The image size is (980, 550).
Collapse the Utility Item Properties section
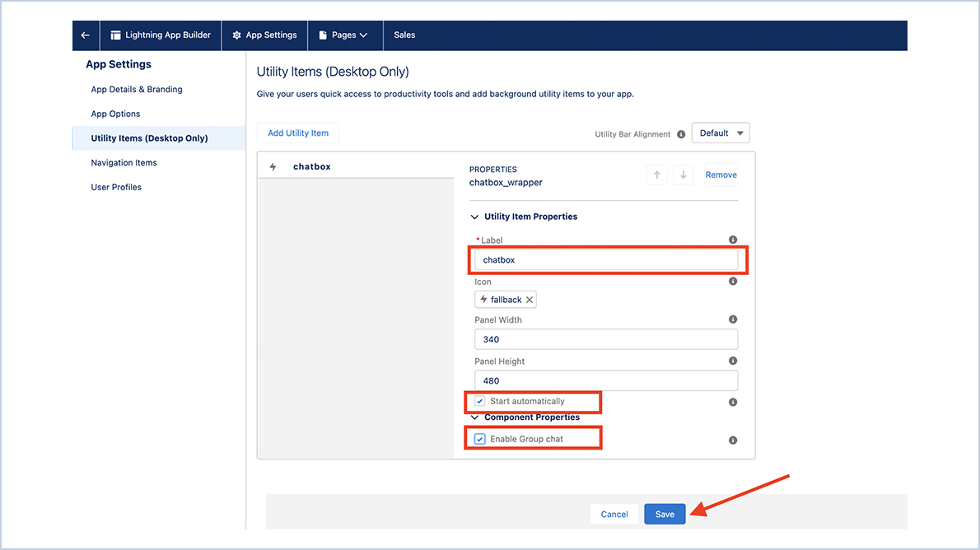pos(474,217)
